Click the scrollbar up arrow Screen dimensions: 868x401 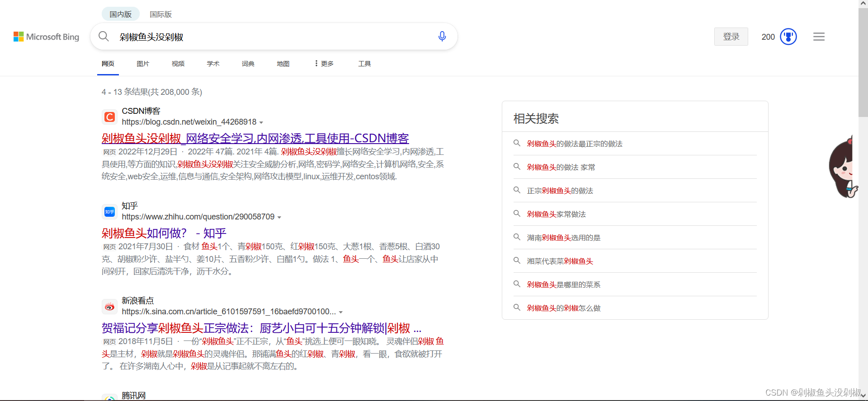point(863,4)
